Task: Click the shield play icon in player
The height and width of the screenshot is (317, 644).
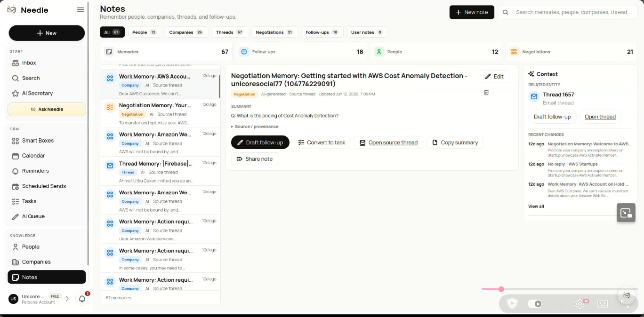Action: (512, 304)
